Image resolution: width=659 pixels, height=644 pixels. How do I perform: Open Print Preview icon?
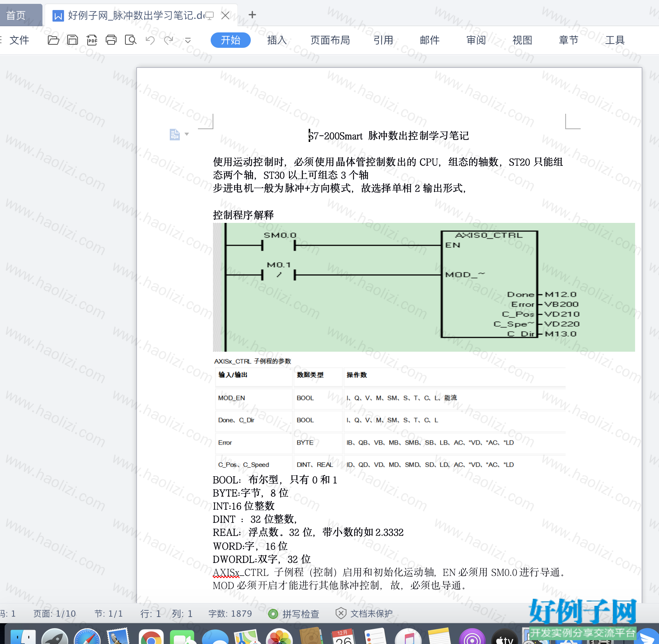click(131, 40)
